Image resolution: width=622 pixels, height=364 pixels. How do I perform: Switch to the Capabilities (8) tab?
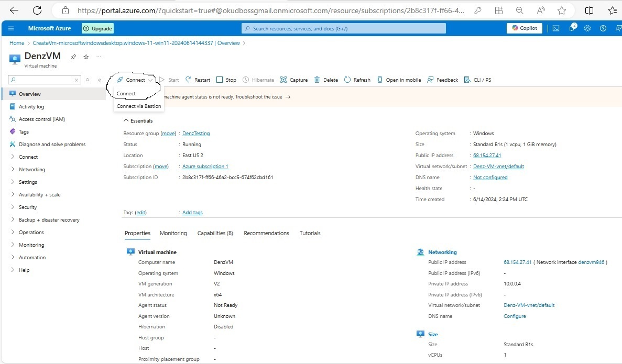tap(215, 233)
